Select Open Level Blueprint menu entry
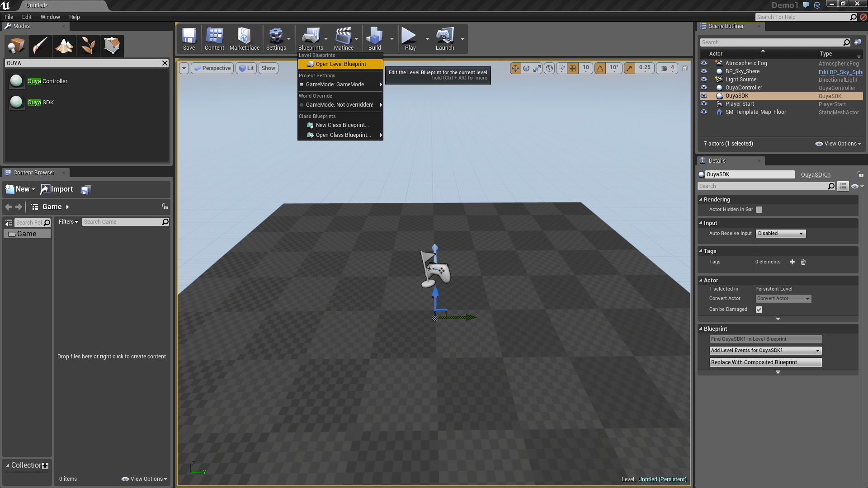868x488 pixels. pyautogui.click(x=340, y=64)
